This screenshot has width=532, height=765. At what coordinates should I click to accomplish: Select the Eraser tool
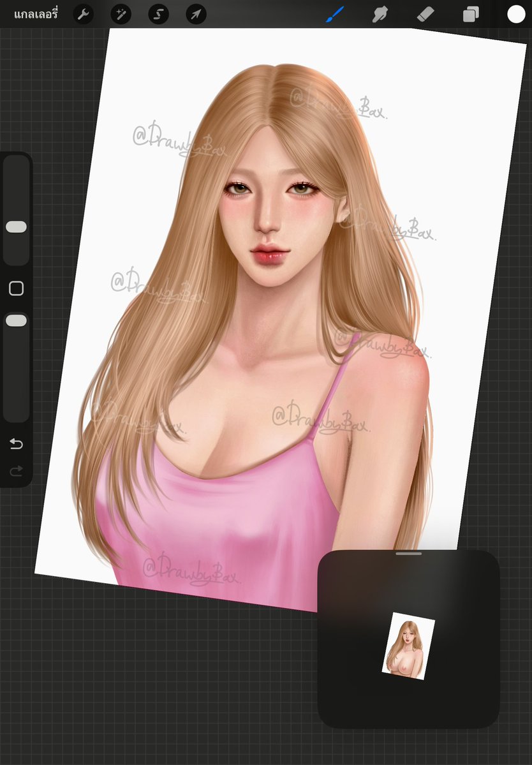425,15
